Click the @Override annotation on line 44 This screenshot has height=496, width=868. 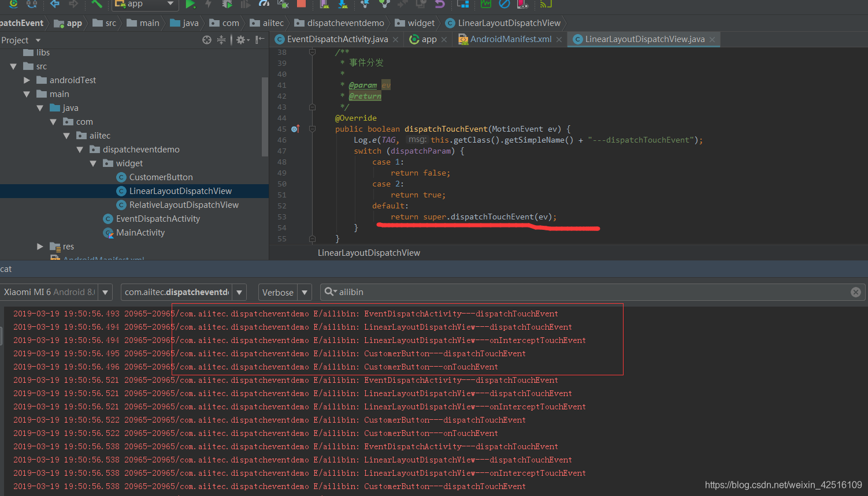pos(356,118)
